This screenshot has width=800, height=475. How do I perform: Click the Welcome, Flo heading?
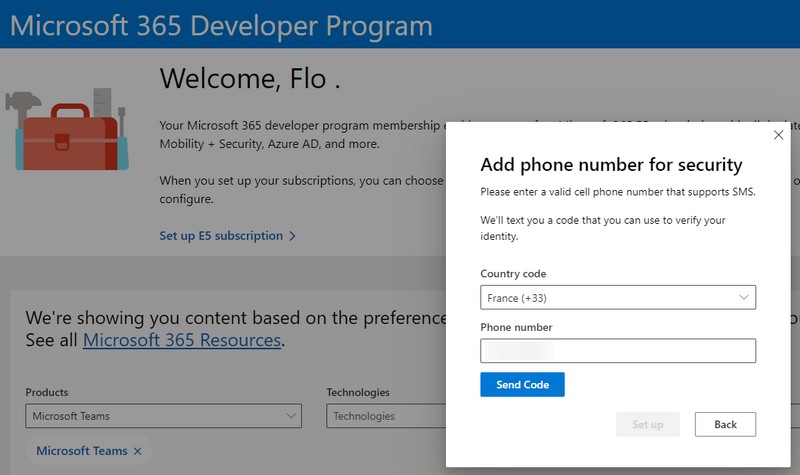250,79
